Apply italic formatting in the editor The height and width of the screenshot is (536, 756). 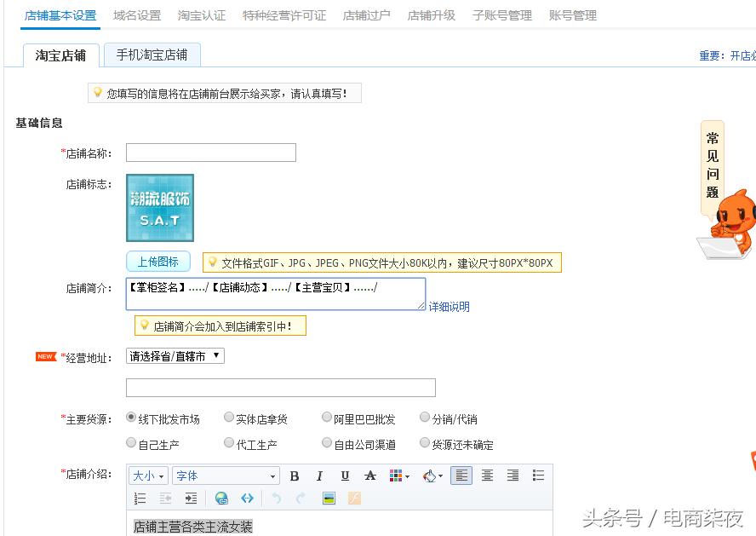tap(320, 475)
